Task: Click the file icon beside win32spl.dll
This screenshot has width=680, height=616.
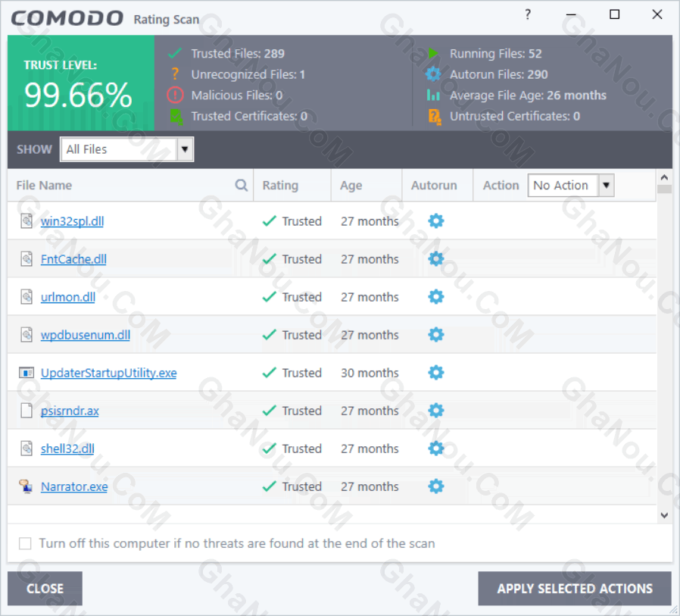Action: [x=27, y=220]
